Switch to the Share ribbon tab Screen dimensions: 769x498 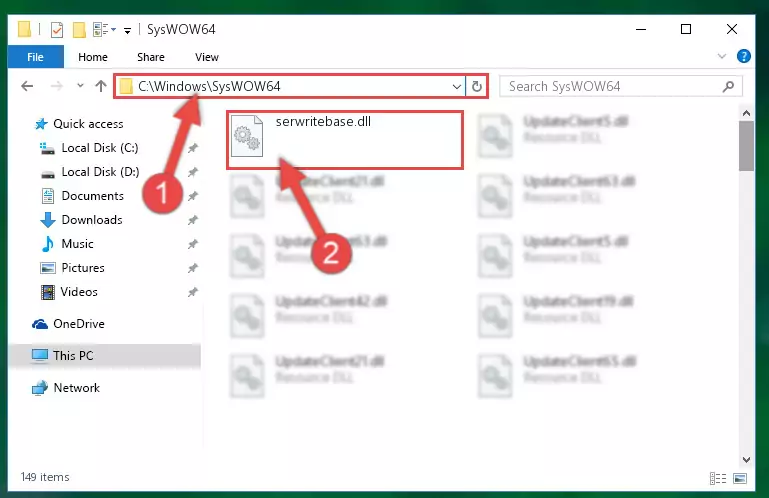tap(151, 57)
